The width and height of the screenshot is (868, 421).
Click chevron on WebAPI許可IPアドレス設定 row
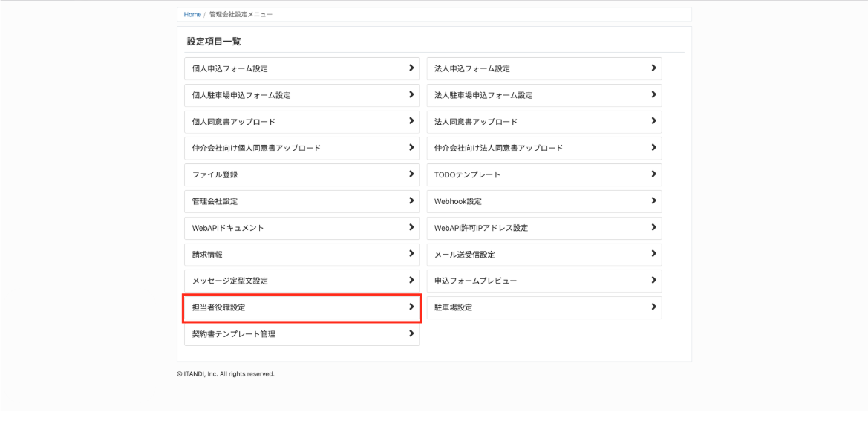[x=653, y=226]
